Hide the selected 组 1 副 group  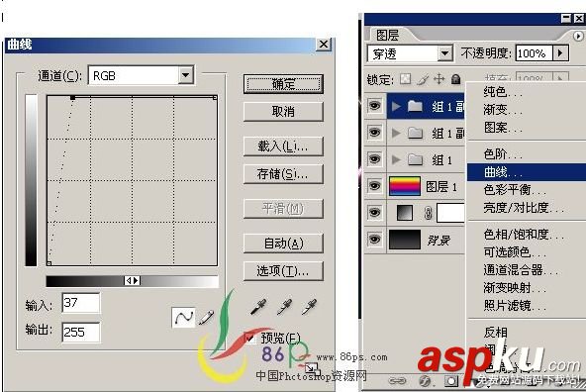pos(374,106)
